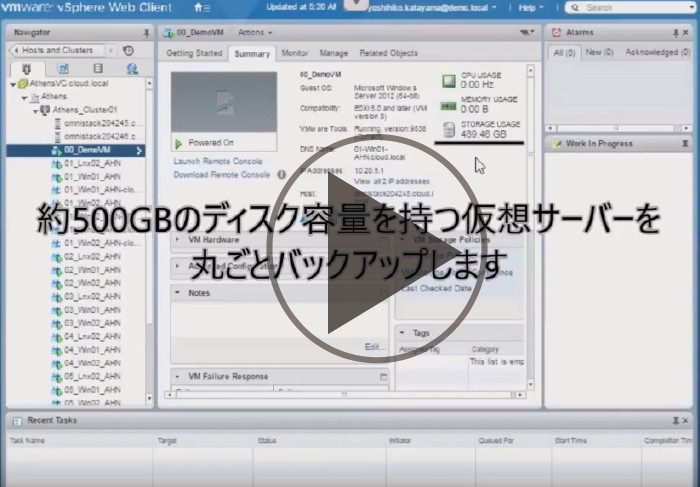The image size is (700, 487).
Task: Collapse the Athens datacenter node
Action: (x=25, y=97)
